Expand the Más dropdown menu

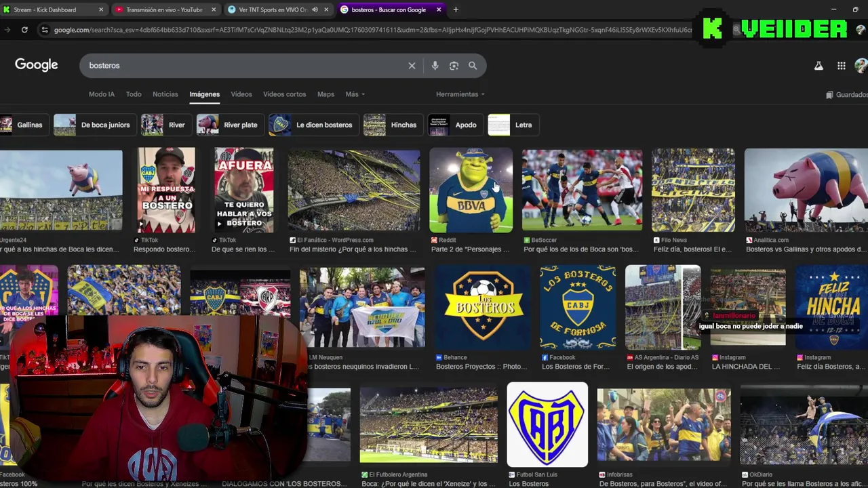355,94
